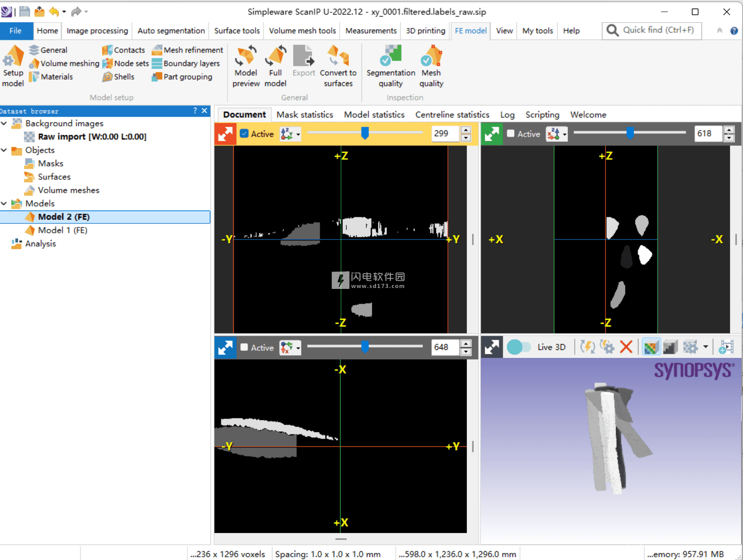Click the add view icon in 3D toolbar

click(x=726, y=347)
